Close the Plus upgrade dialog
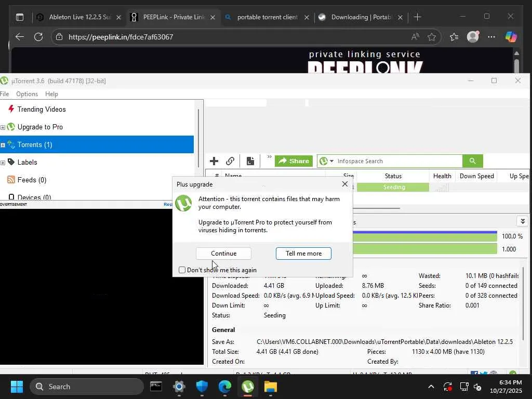This screenshot has width=532, height=399. coord(345,184)
